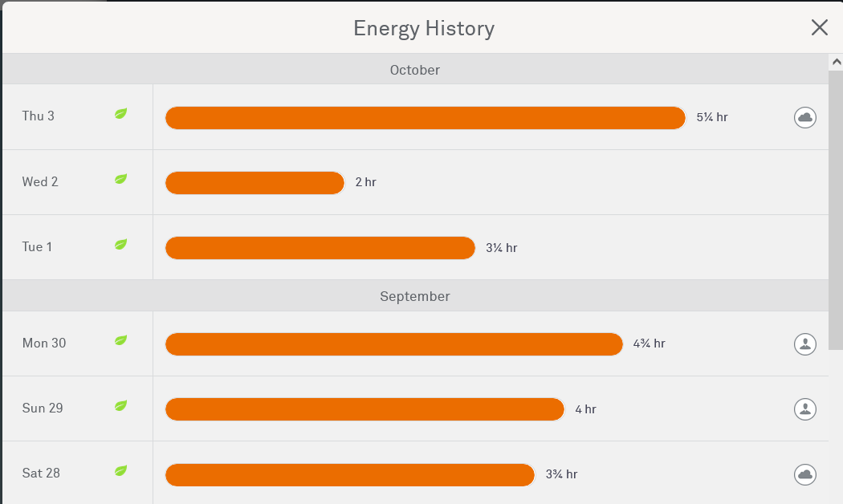The height and width of the screenshot is (504, 843).
Task: Click the scrollbar up arrow
Action: [836, 62]
